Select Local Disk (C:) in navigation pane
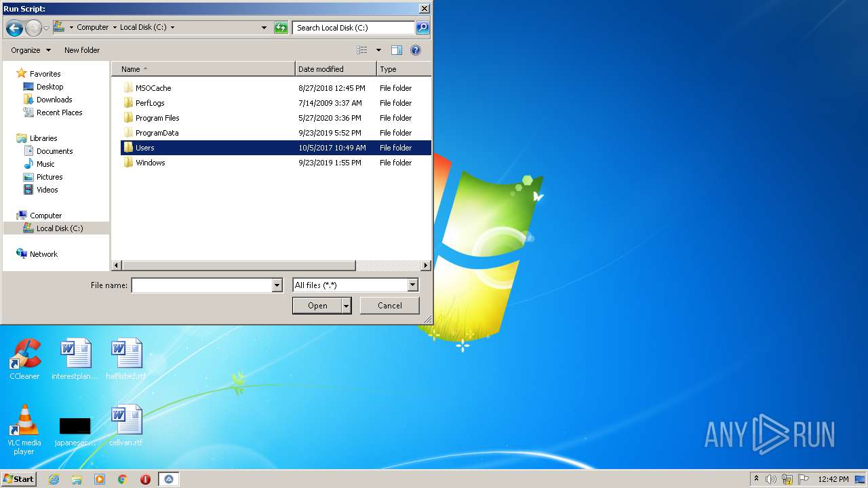The width and height of the screenshot is (868, 488). 56,228
